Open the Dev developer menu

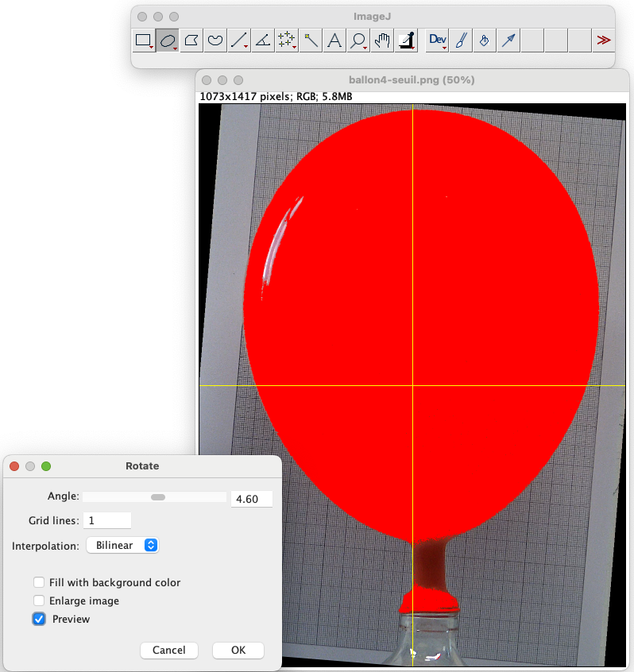pyautogui.click(x=437, y=41)
